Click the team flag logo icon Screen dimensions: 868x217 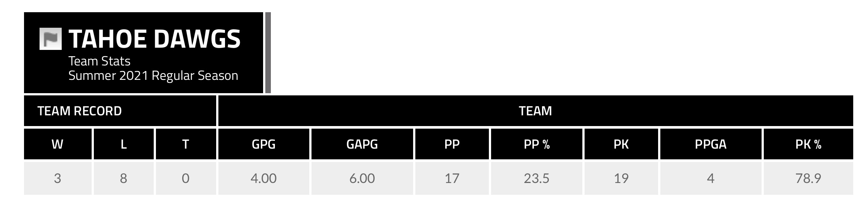[50, 39]
